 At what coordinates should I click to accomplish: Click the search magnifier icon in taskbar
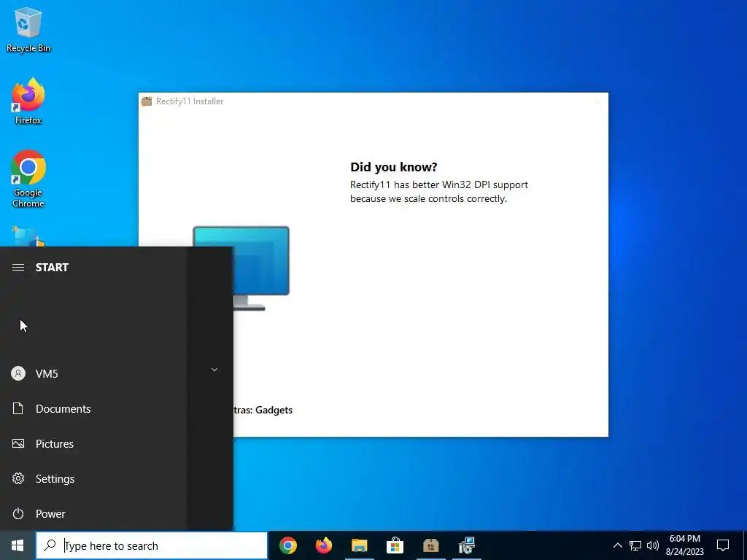tap(50, 545)
